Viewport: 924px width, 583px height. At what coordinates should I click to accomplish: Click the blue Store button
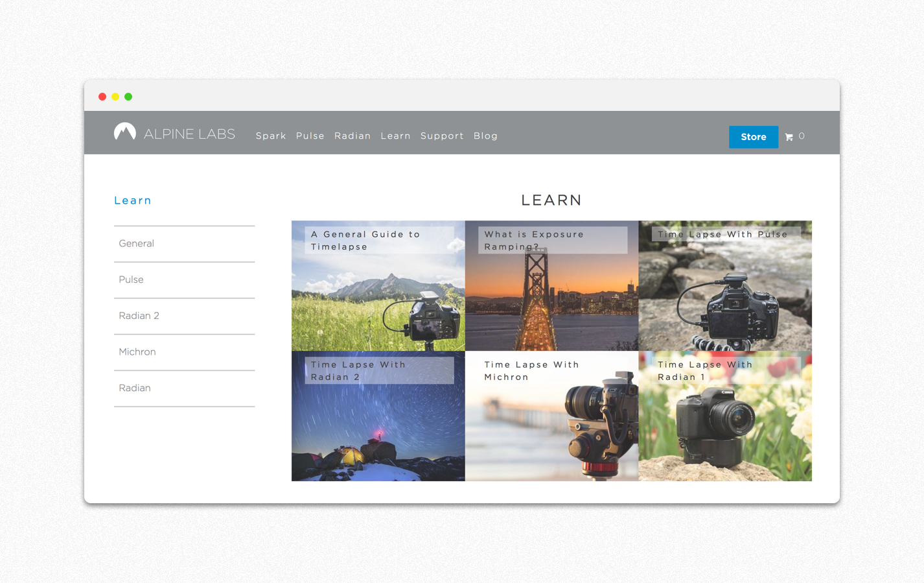pyautogui.click(x=754, y=137)
